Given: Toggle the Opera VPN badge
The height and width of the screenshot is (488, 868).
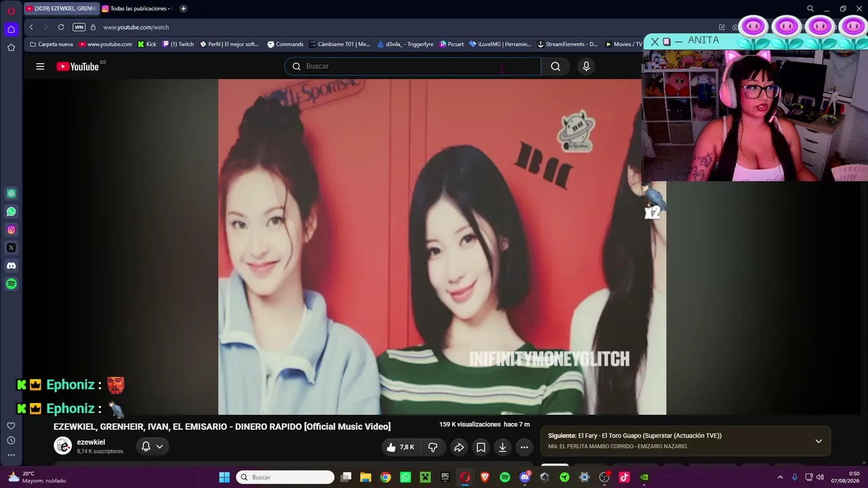Looking at the screenshot, I should tap(79, 27).
